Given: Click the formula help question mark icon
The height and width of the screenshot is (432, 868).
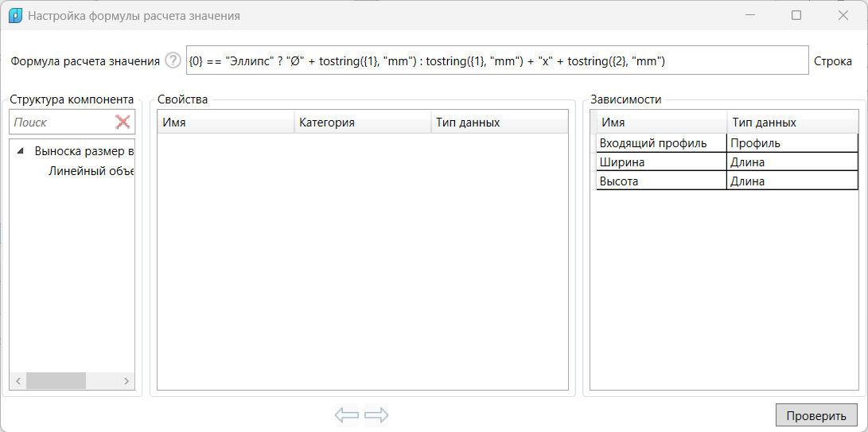Looking at the screenshot, I should tap(173, 61).
